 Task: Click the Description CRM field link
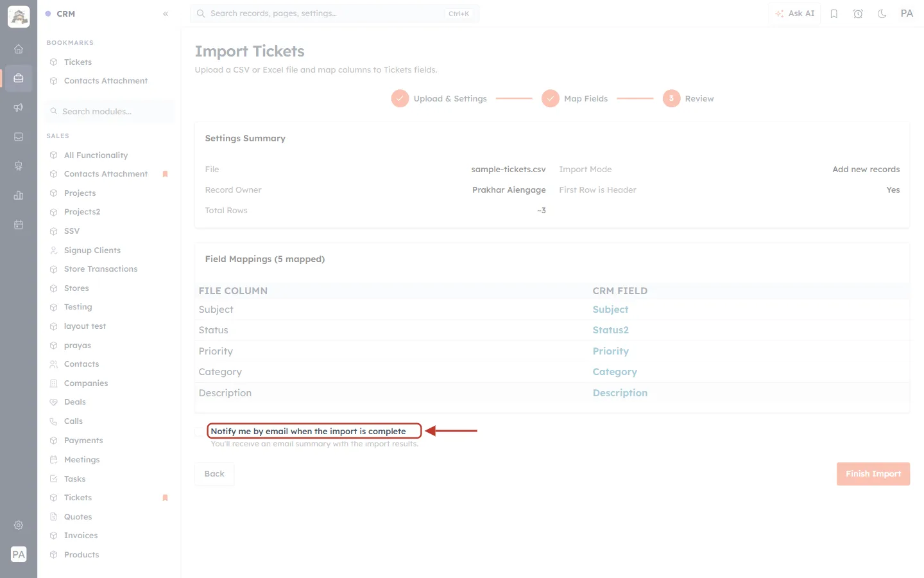620,393
